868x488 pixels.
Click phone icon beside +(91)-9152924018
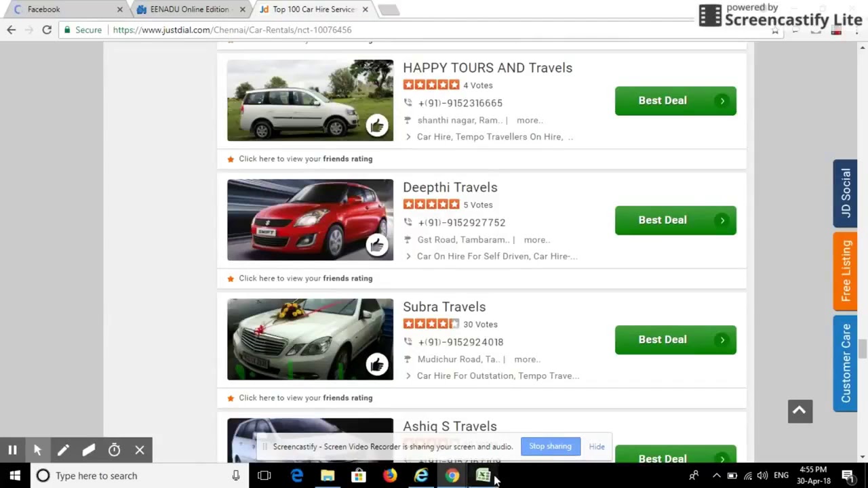click(x=408, y=342)
